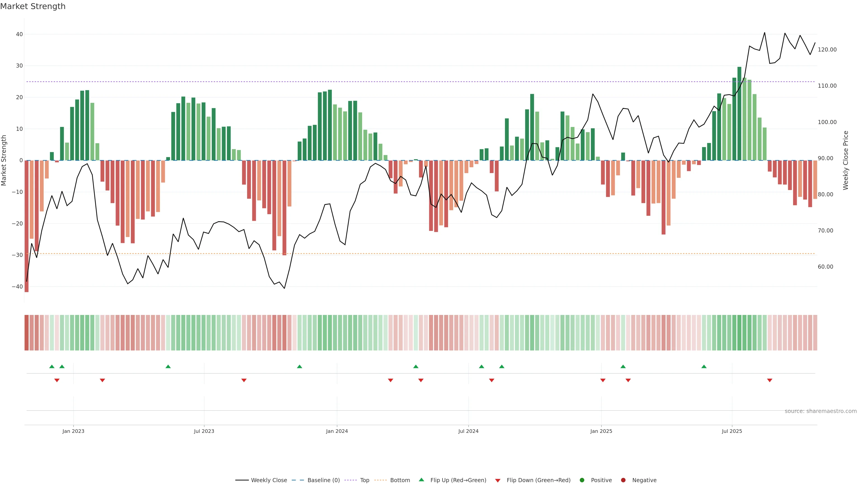Click the flip-down marker right after Jan 2025
The image size is (868, 488).
(x=603, y=380)
